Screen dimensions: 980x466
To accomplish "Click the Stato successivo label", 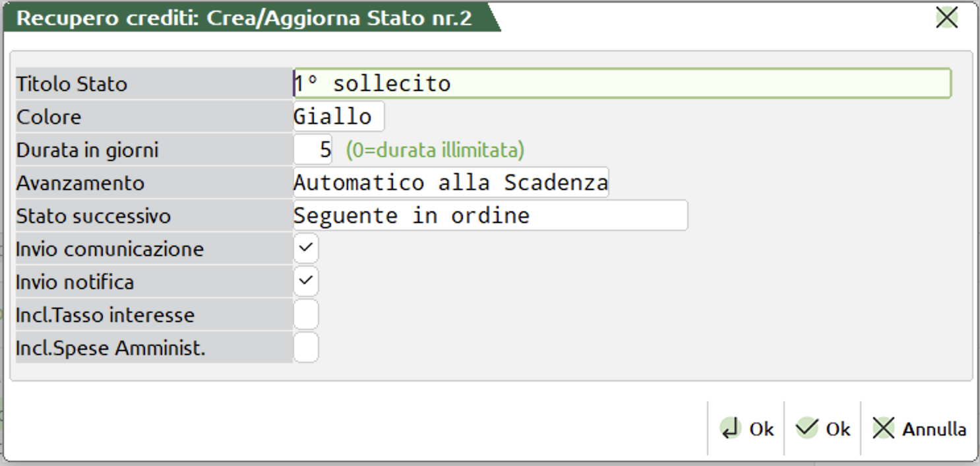I will 94,216.
